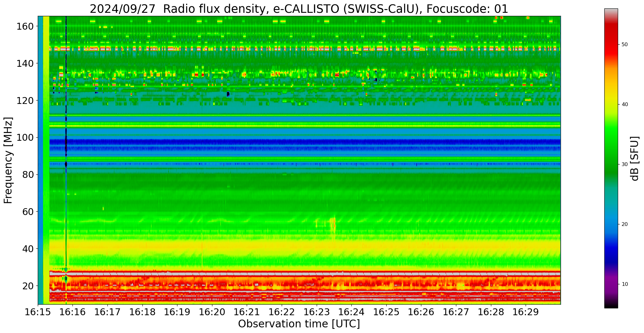Click the colorbar tick label 30
Screen dimensions: 644x333
[x=625, y=164]
